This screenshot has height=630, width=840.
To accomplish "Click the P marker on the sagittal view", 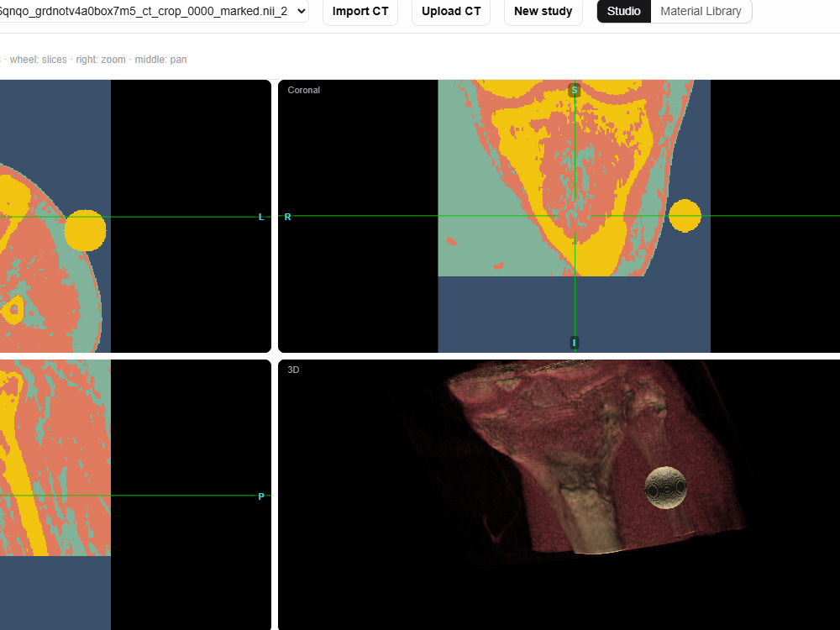I will point(261,496).
